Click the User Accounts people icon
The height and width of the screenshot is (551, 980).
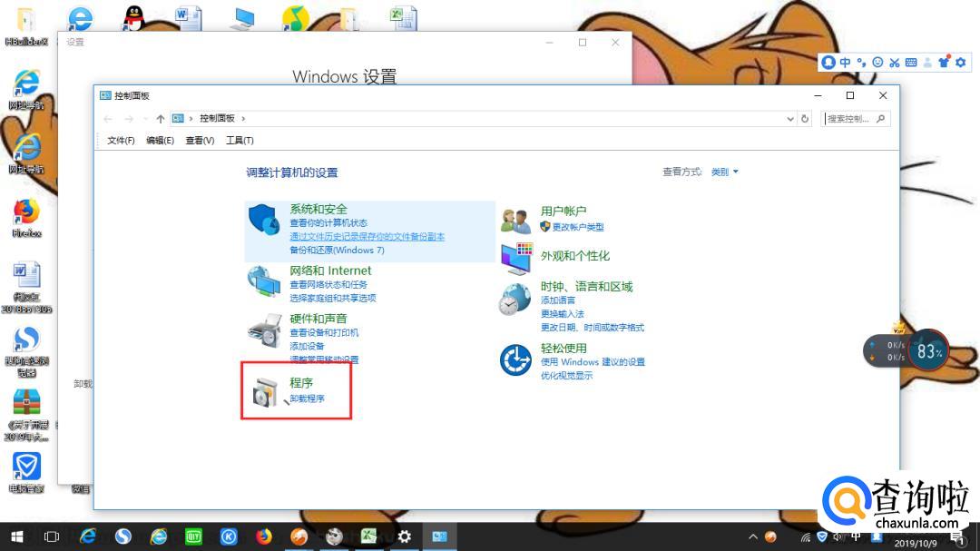(515, 221)
